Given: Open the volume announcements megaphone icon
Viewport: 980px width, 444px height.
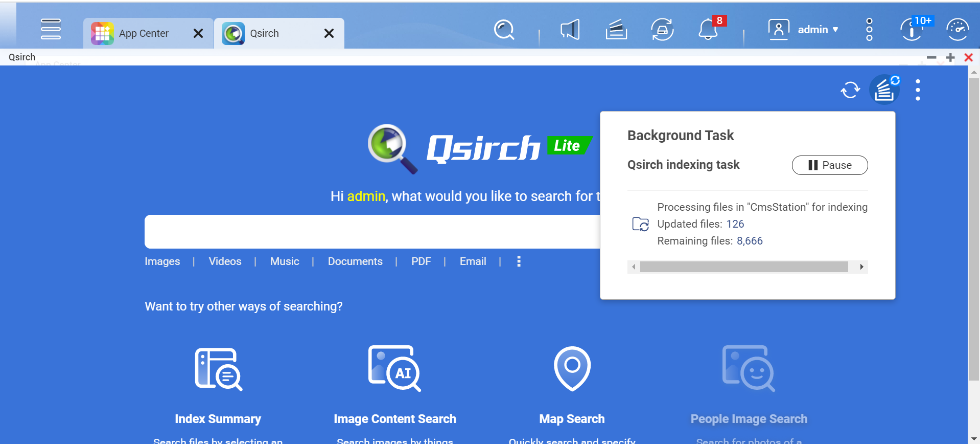Looking at the screenshot, I should click(x=570, y=30).
